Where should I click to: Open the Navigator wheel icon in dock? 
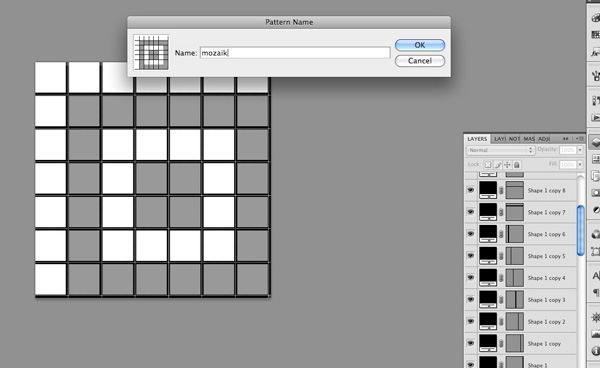[595, 317]
